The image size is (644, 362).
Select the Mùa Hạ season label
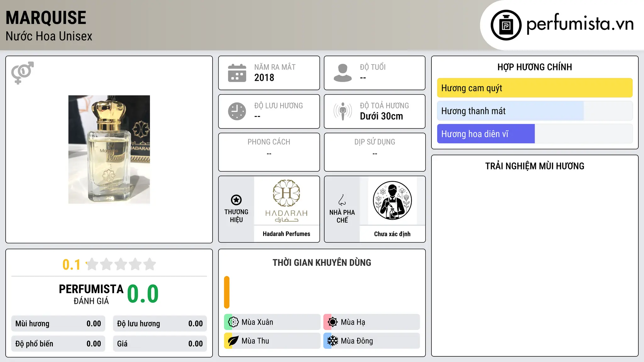tap(353, 322)
